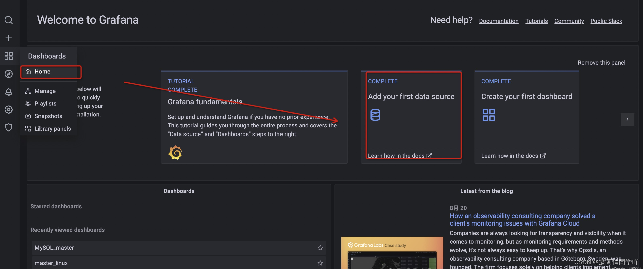Open the search icon in sidebar
Viewport: 644px width, 269px height.
coord(9,20)
